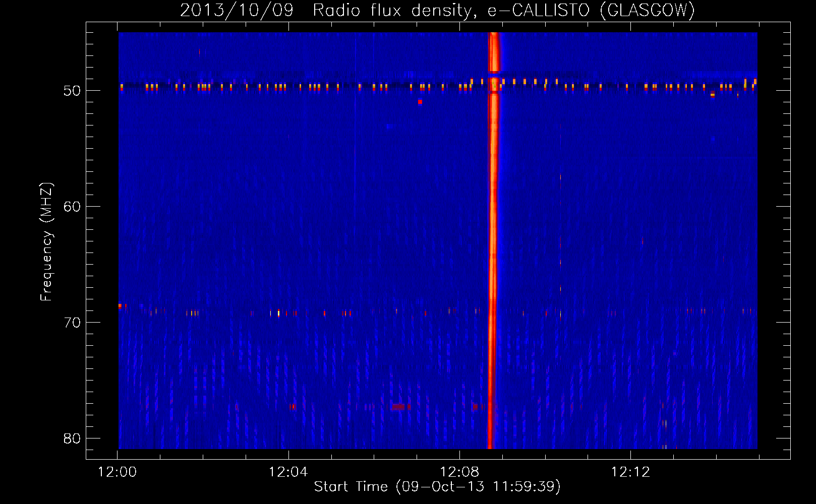Click the plot title '2013/10/09 Radio flux density, e-CALLISTO (GLASGOW)'
The height and width of the screenshot is (504, 816).
437,10
